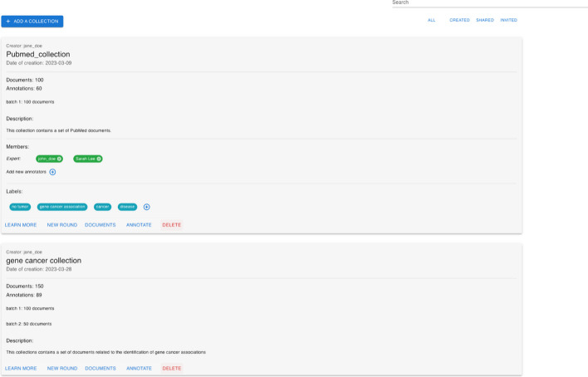Open Learn More for Pubmed_collection
The height and width of the screenshot is (377, 588).
[21, 224]
